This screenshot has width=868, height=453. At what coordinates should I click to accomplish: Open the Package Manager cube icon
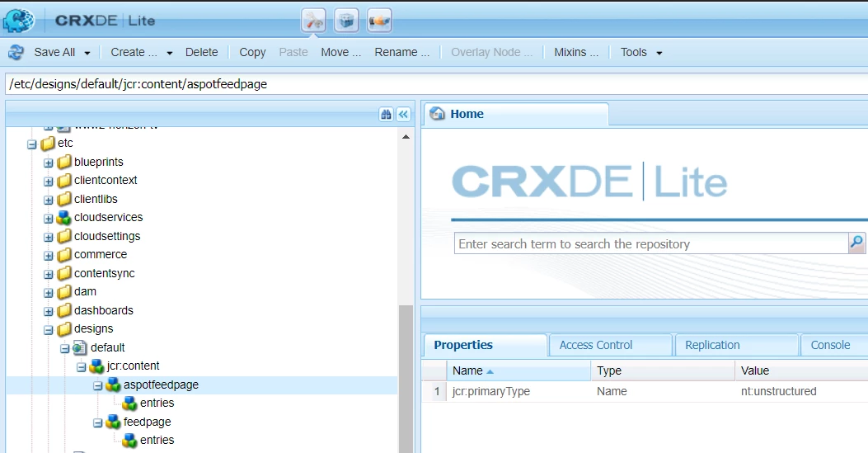(346, 21)
